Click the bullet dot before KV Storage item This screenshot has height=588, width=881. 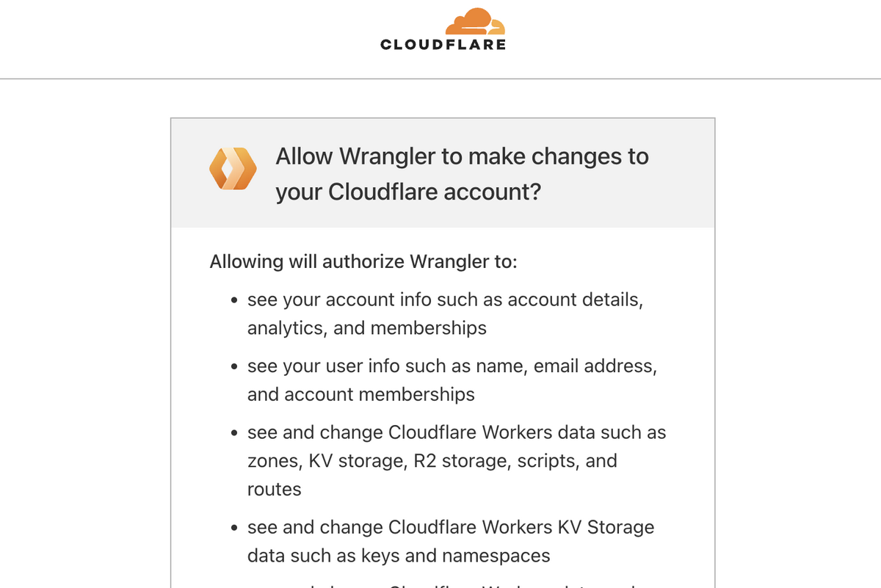pyautogui.click(x=233, y=528)
